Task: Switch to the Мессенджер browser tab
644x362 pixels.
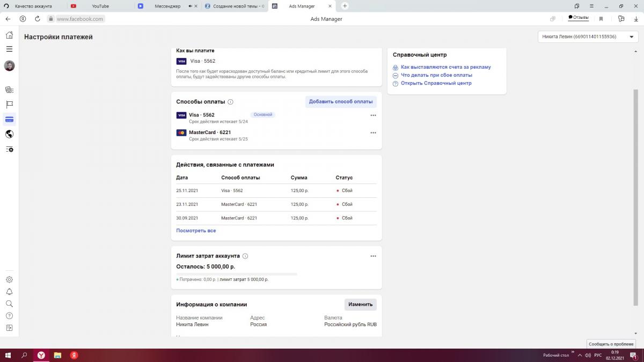Action: (167, 6)
